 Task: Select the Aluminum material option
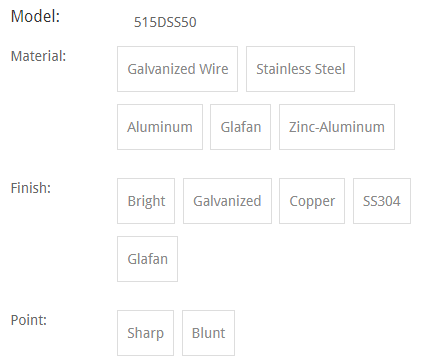[160, 127]
